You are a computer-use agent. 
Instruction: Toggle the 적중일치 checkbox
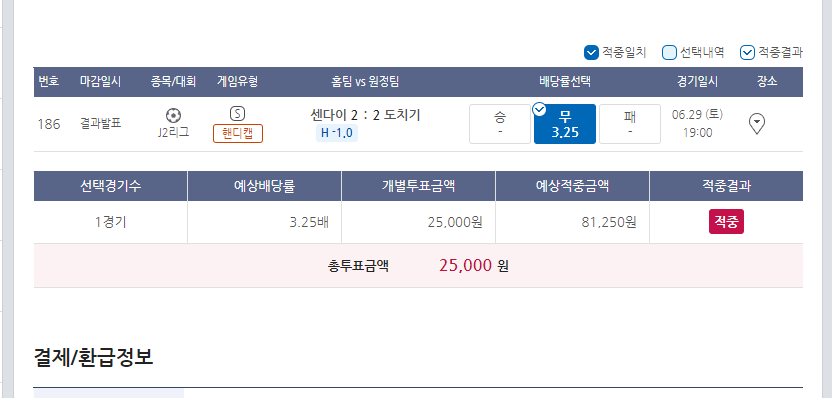(x=591, y=52)
